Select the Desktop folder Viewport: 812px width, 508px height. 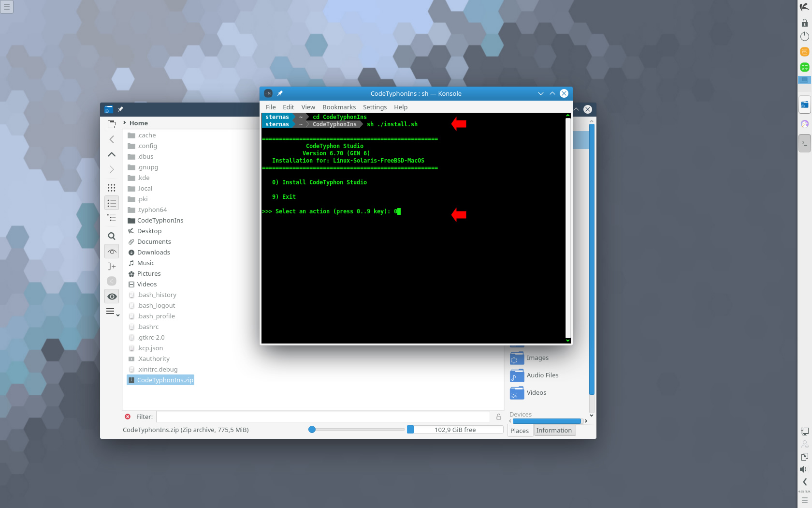144,231
